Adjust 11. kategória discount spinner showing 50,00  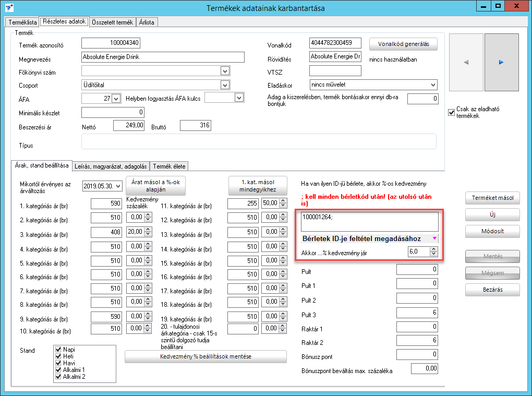coord(283,203)
